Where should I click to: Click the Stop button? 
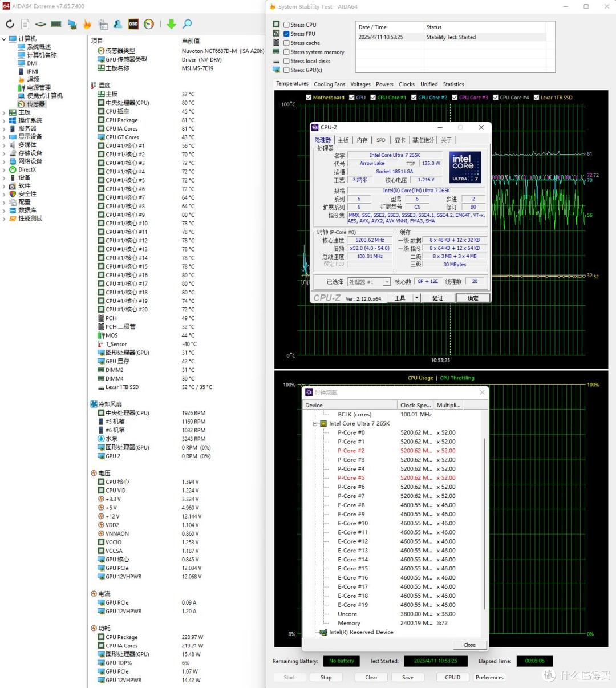point(326,677)
